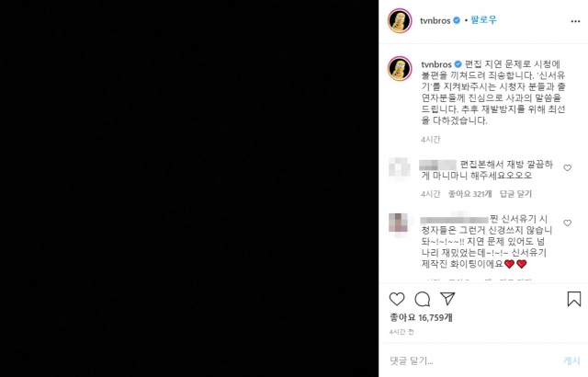Viewport: 588px width, 377px height.
Task: Open first commenter's blurred profile picture
Action: click(400, 169)
